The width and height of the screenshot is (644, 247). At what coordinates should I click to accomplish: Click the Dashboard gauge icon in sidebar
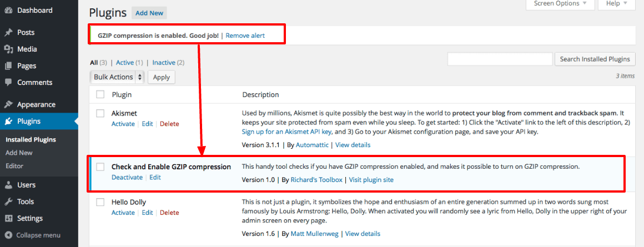8,10
